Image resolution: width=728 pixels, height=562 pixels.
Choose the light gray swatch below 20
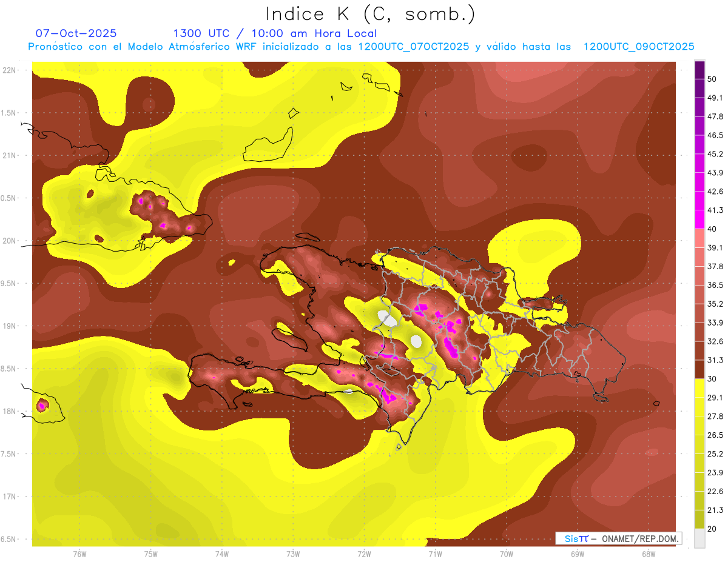pyautogui.click(x=699, y=538)
